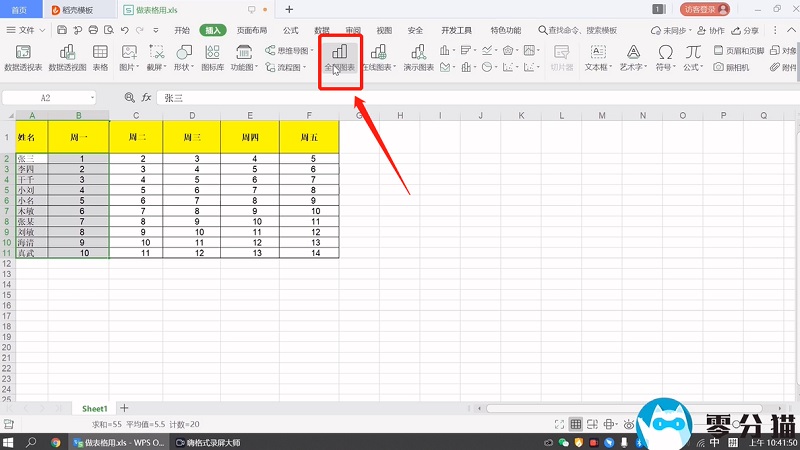The image size is (800, 450).
Task: Add a new sheet with plus button
Action: [x=125, y=408]
